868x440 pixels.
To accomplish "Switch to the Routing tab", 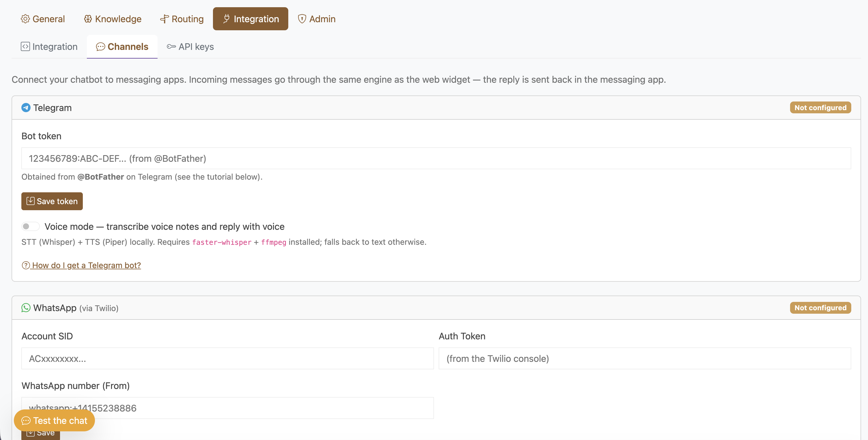I will (x=182, y=19).
